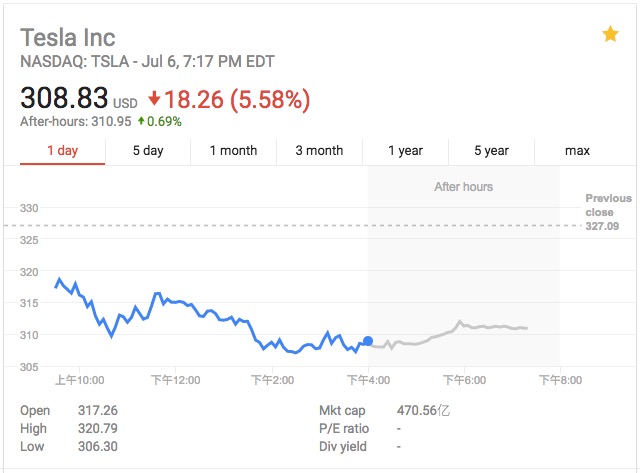
Task: Click the Tesla Inc title
Action: (x=68, y=38)
